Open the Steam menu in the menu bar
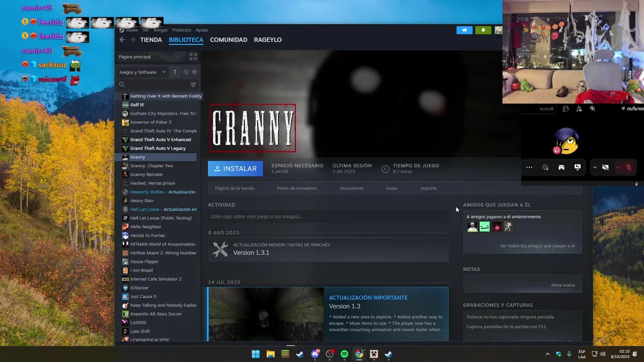Image resolution: width=644 pixels, height=362 pixels. [x=132, y=30]
